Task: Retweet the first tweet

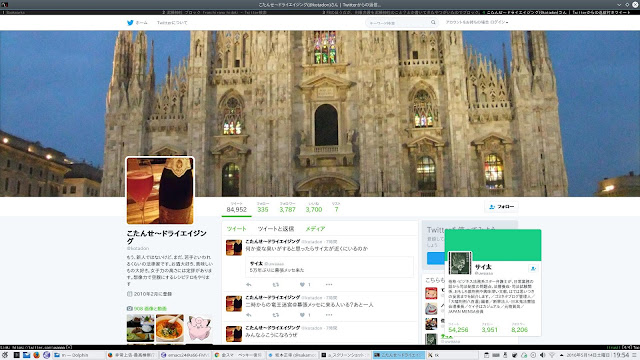Action: point(276,284)
